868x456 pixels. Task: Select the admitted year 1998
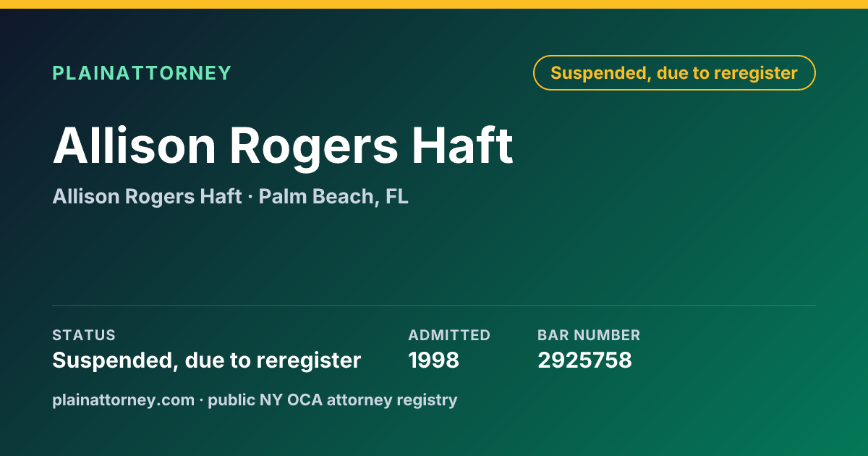coord(433,360)
